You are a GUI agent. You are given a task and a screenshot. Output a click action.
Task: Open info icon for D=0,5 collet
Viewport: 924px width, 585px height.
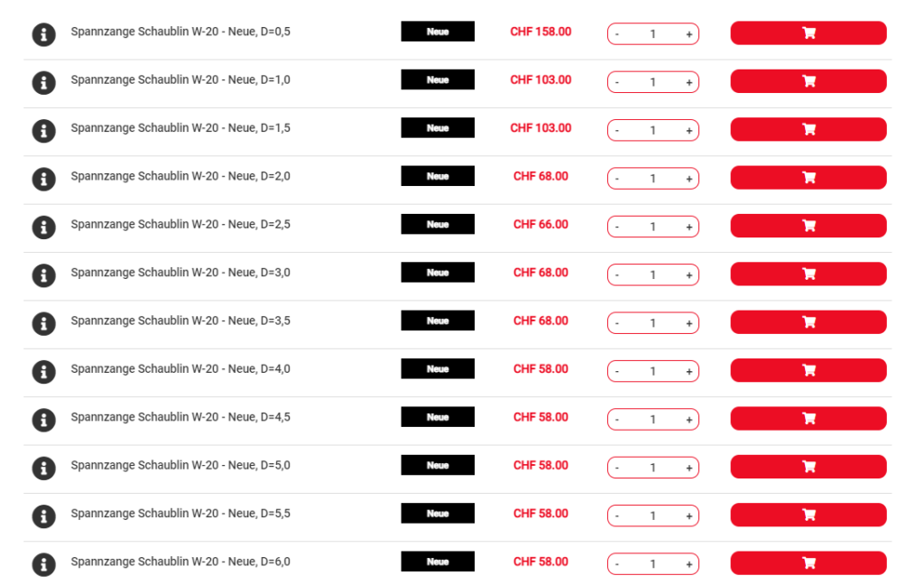(43, 34)
